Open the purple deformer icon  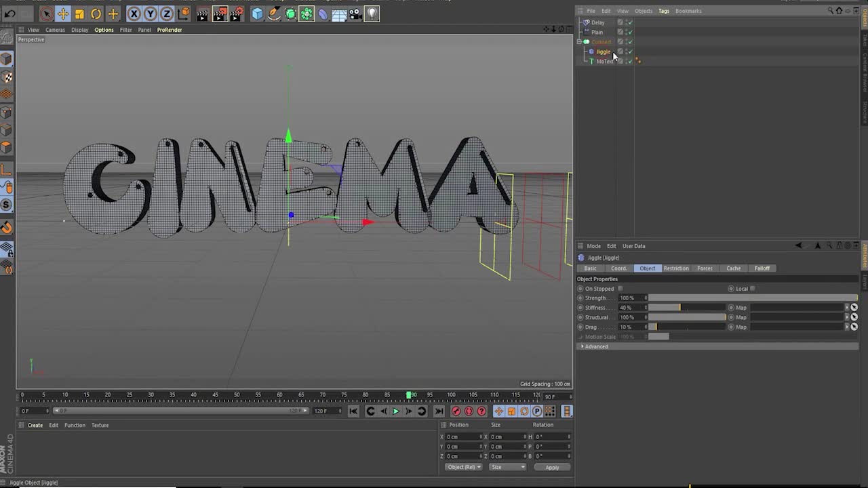(323, 14)
